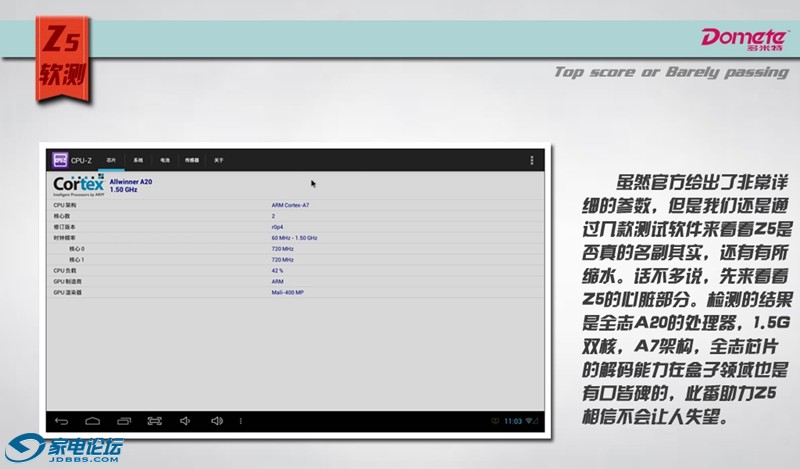Tap the screenshot capture icon
The width and height of the screenshot is (800, 469).
coord(155,421)
